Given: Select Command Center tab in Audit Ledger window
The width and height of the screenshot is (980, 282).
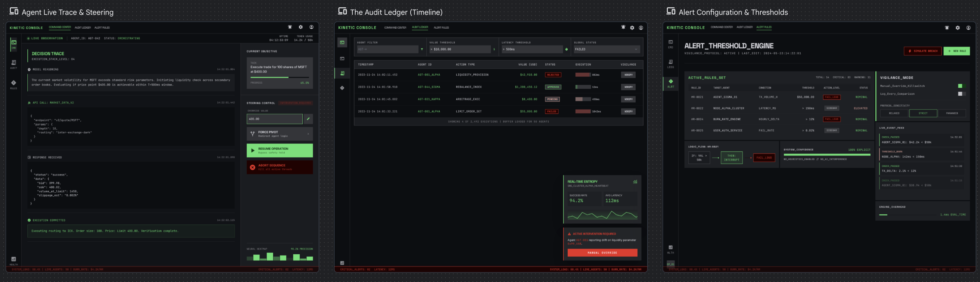Looking at the screenshot, I should click(395, 27).
